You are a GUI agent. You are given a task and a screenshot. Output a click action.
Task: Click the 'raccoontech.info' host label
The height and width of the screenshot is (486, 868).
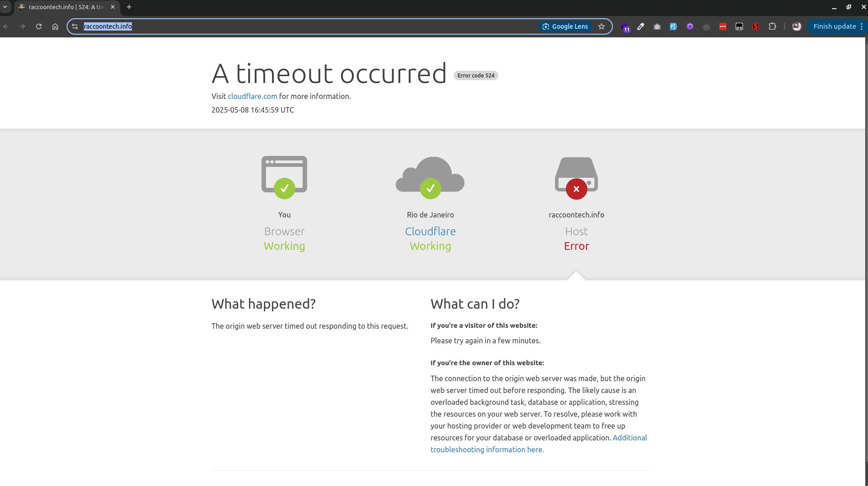pyautogui.click(x=576, y=215)
